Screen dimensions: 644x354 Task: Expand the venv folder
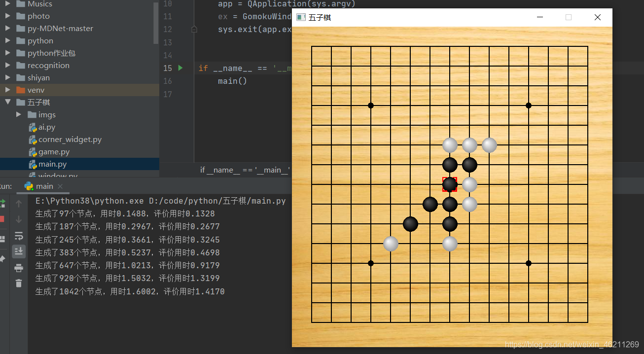click(x=7, y=90)
